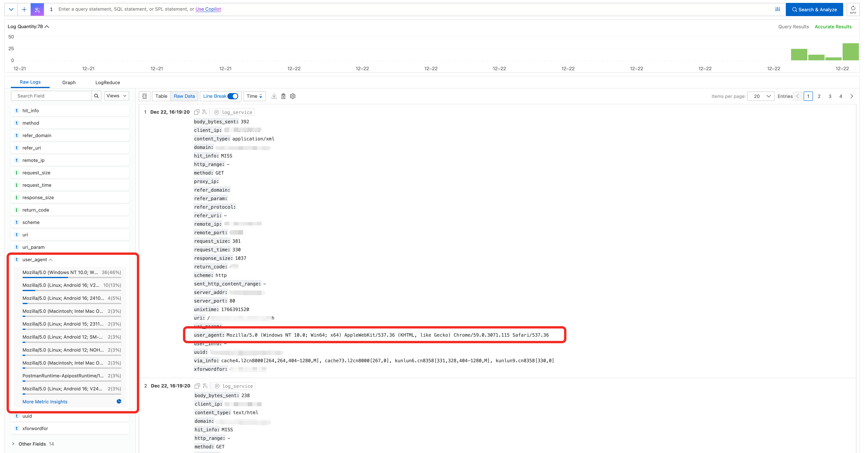
Task: Open the query filter sliders icon
Action: point(777,9)
